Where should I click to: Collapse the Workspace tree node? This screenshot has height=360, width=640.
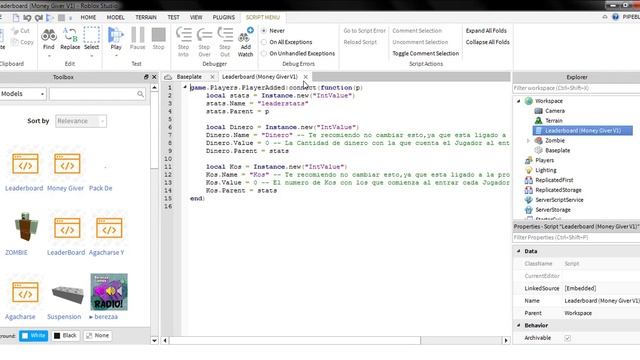(519, 101)
